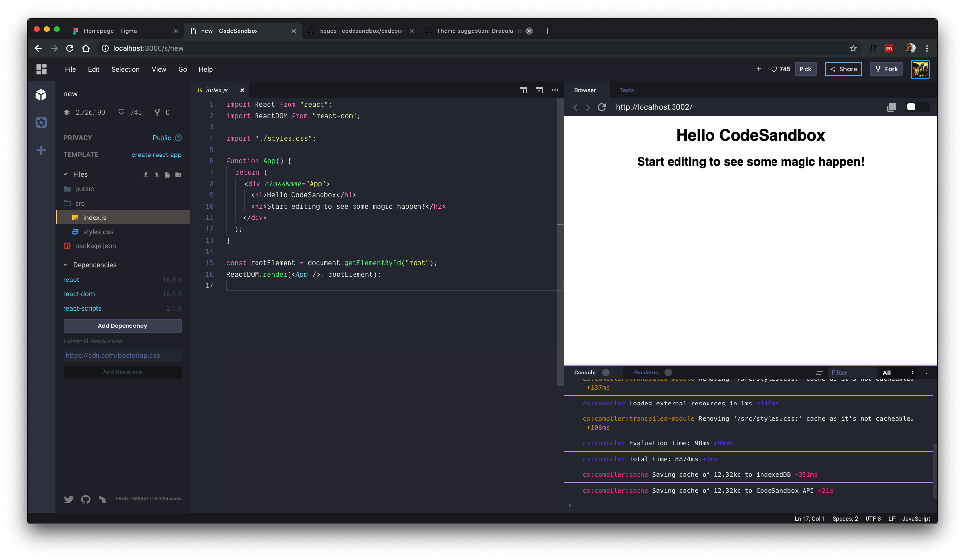
Task: Toggle the preview projection switch
Action: coord(917,107)
